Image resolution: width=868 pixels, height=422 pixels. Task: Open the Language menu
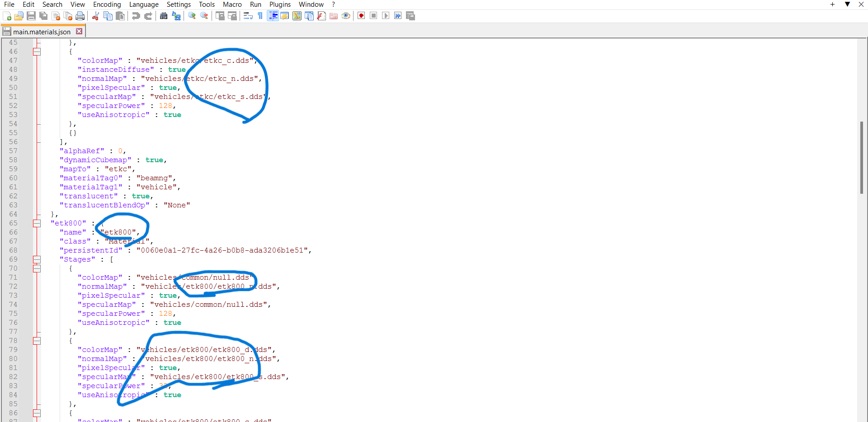coord(144,5)
